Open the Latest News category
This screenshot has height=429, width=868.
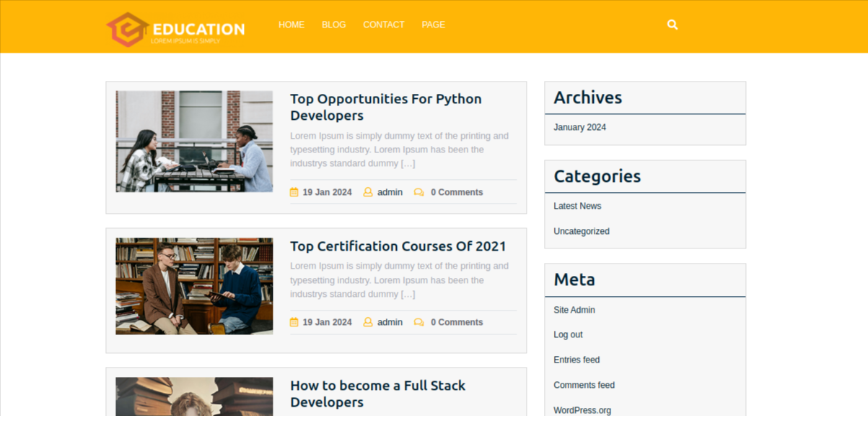tap(577, 206)
